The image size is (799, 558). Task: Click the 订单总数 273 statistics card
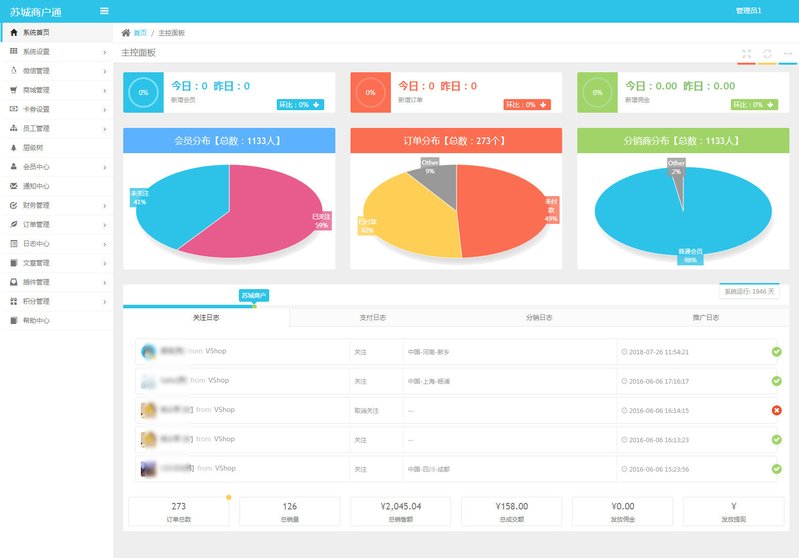pos(178,511)
